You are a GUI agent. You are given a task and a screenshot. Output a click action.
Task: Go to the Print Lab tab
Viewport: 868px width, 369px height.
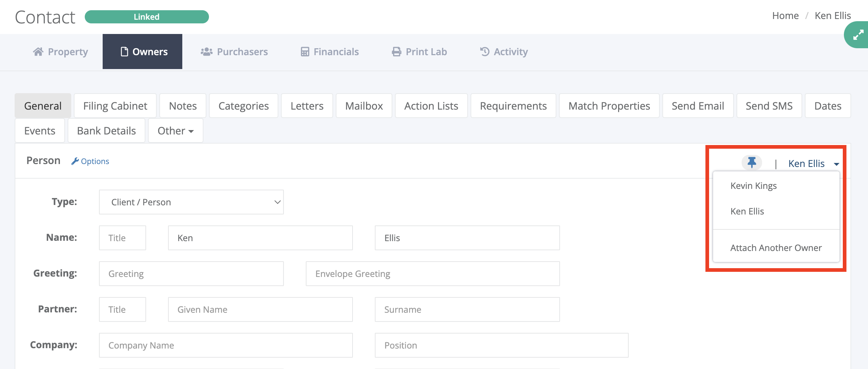[x=419, y=52]
